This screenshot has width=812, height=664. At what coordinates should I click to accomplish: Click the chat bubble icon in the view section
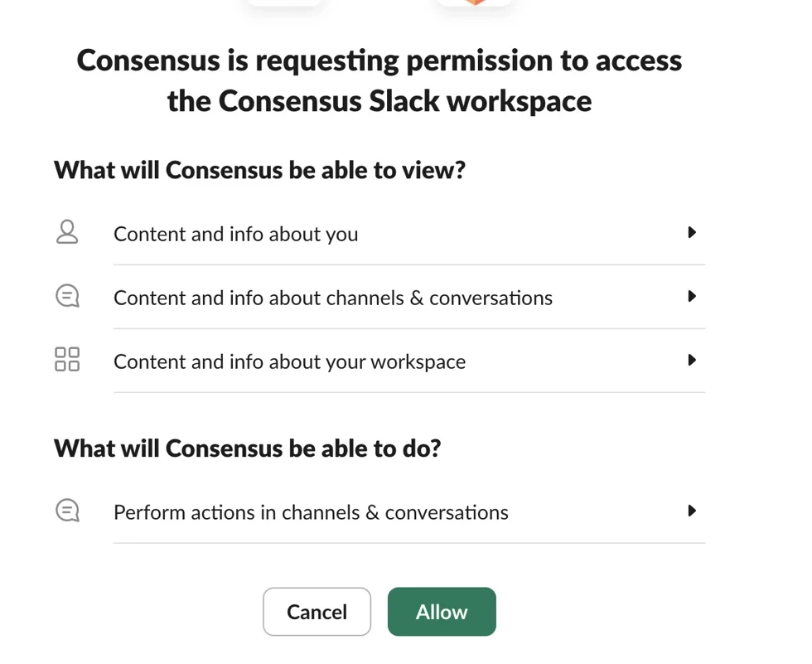(x=67, y=297)
